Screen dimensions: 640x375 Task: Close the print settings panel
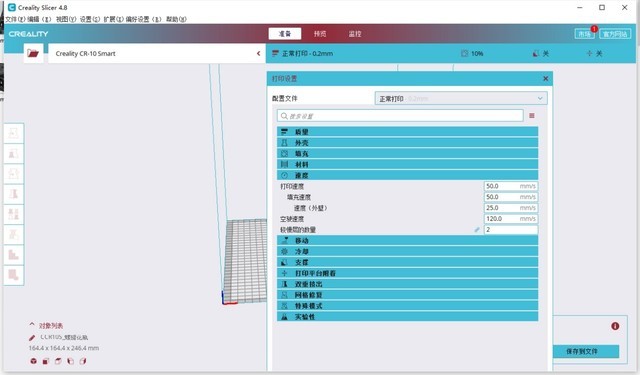tap(545, 78)
